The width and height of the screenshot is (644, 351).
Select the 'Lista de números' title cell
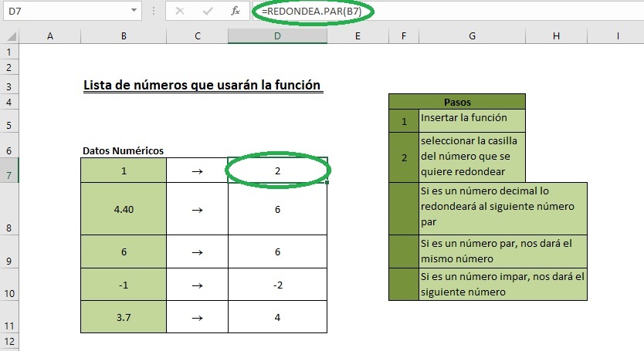pyautogui.click(x=201, y=85)
